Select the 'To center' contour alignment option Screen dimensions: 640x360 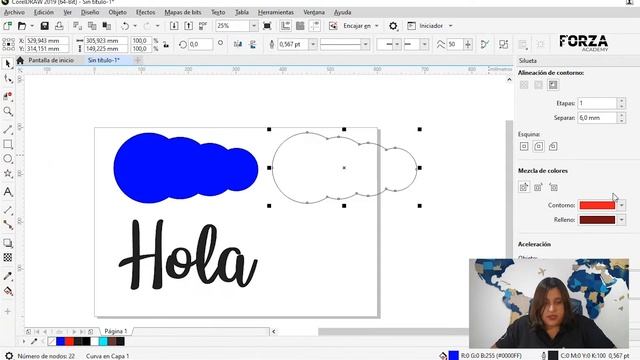click(524, 85)
